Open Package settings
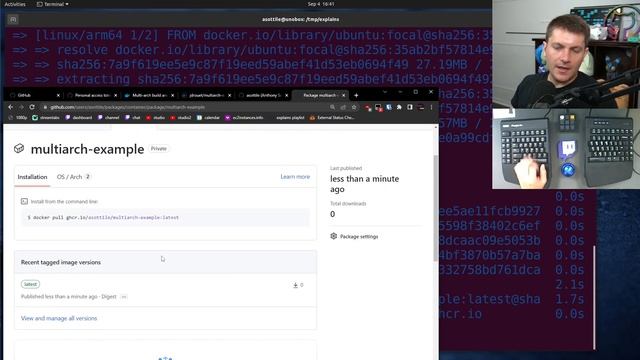Image resolution: width=640 pixels, height=360 pixels. pos(354,236)
